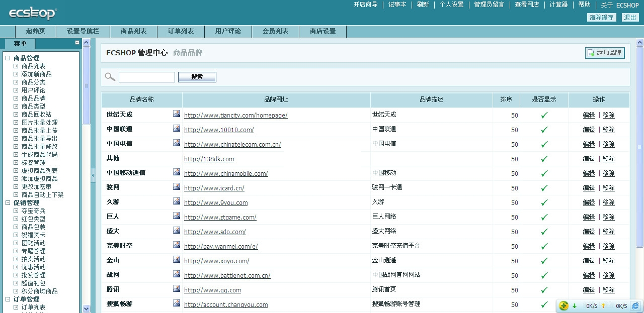The width and height of the screenshot is (644, 313).
Task: Open the logo icon in 久游 row
Action: (177, 201)
